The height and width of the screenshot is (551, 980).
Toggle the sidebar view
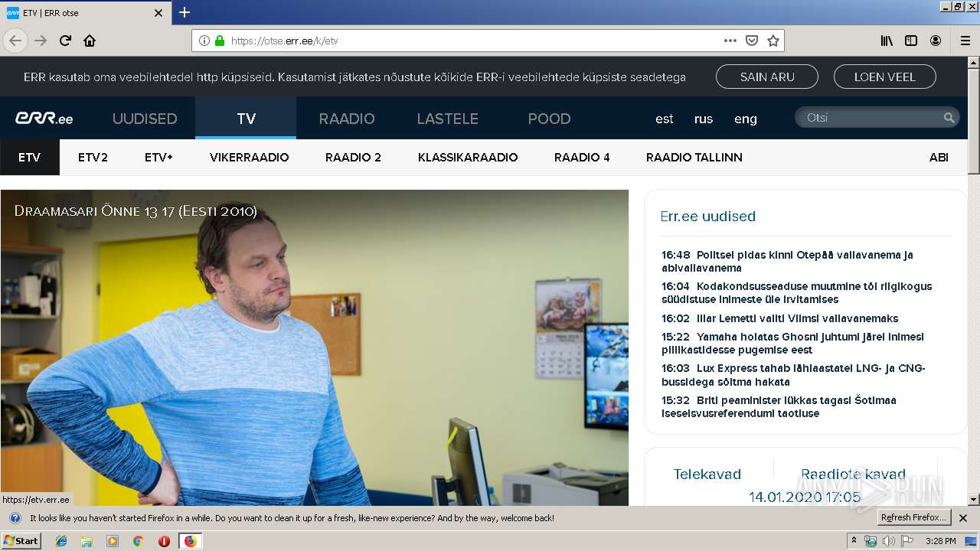point(911,41)
